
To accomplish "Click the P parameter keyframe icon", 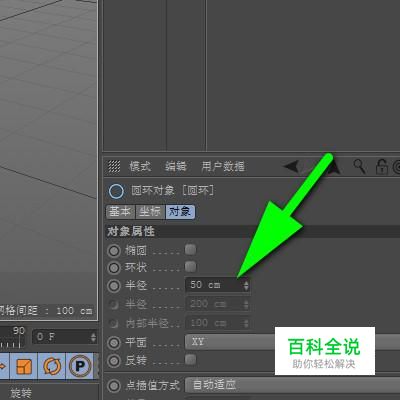I will (x=80, y=366).
